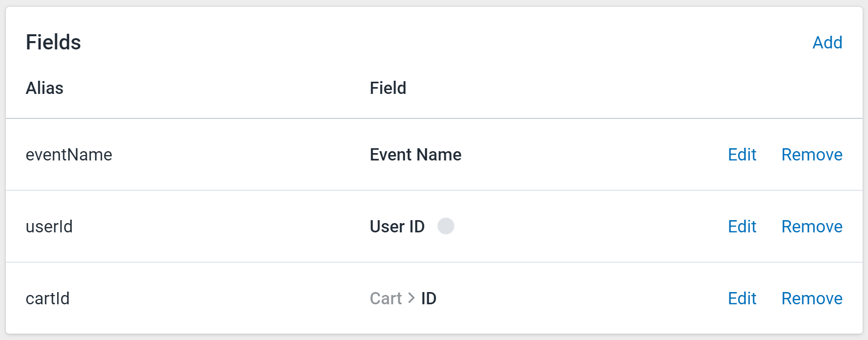Image resolution: width=868 pixels, height=340 pixels.
Task: Edit the cartId field
Action: click(x=742, y=298)
